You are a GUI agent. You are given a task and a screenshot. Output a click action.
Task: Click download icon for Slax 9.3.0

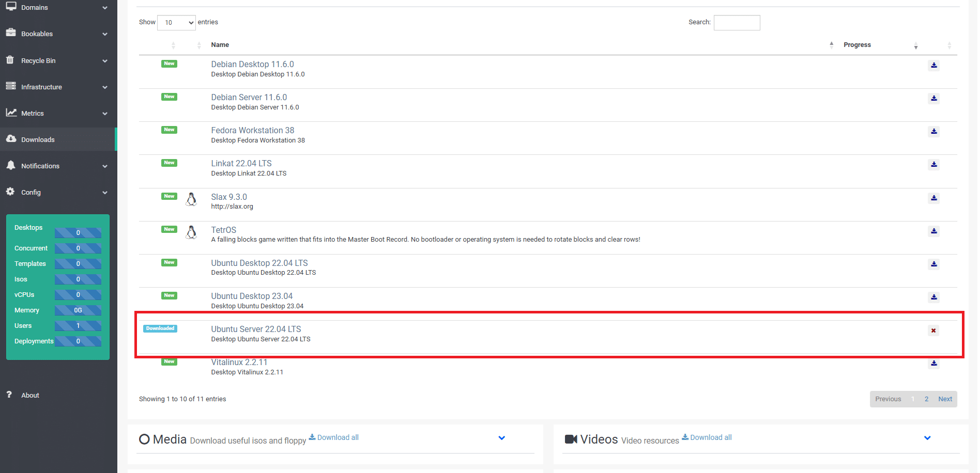pyautogui.click(x=933, y=198)
